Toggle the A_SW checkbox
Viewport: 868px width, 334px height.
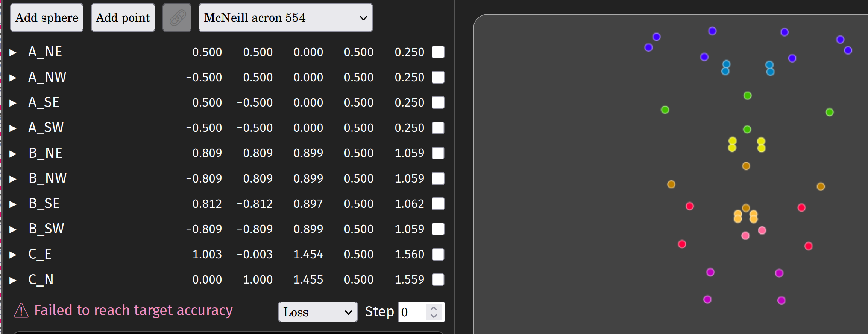pos(438,128)
